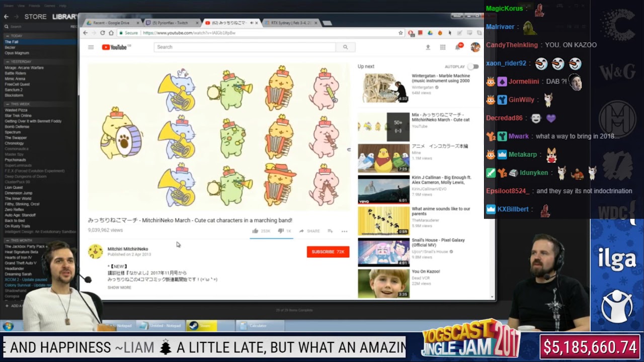This screenshot has width=644, height=362.
Task: Select Star Trek Online in Steam library
Action: point(18,116)
